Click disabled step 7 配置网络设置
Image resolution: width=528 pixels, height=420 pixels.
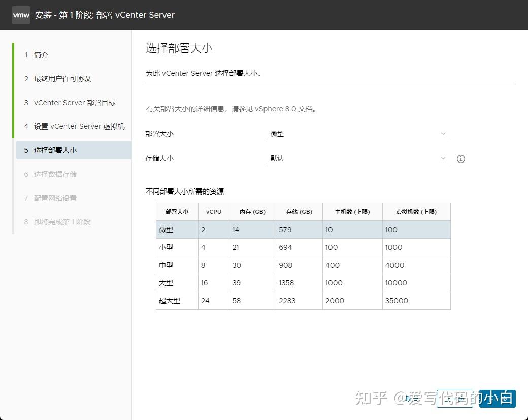point(50,198)
